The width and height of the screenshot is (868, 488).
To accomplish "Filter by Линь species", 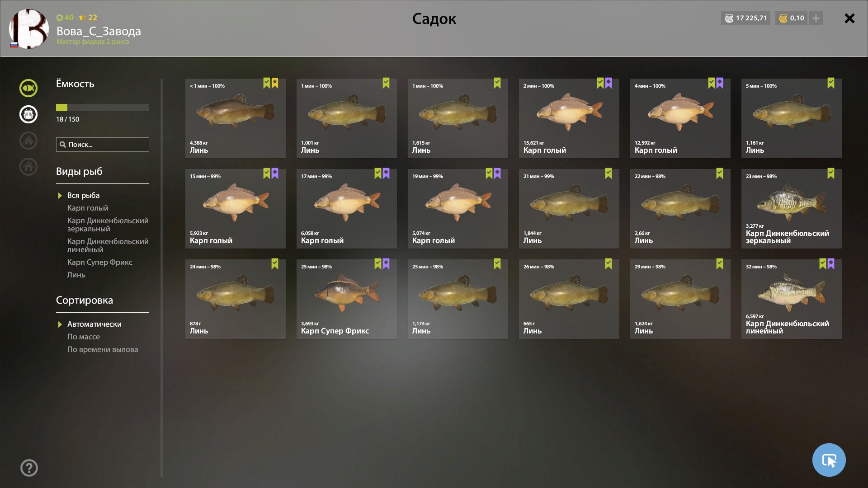I will pos(76,275).
